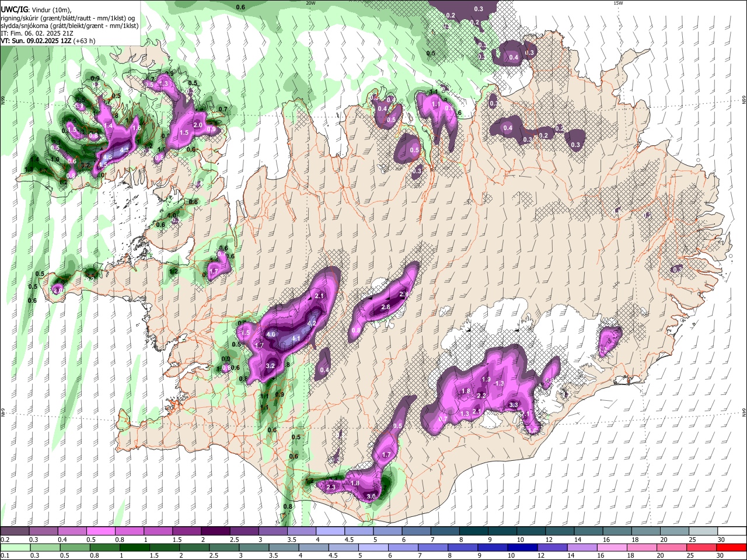Click the lavender 4–4.5 snow legend swatch

click(330, 531)
